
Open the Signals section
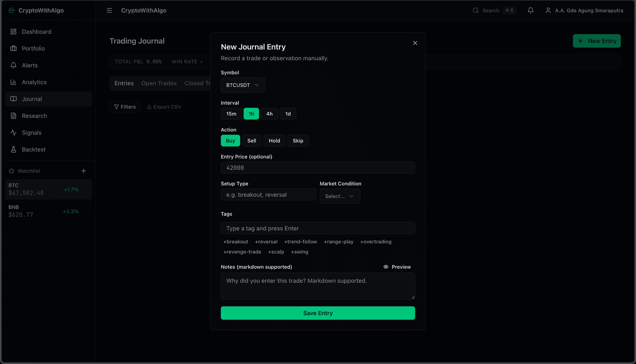(x=31, y=133)
